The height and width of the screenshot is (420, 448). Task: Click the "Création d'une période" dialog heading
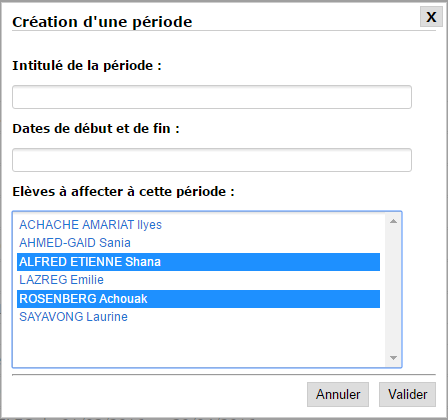coord(102,22)
